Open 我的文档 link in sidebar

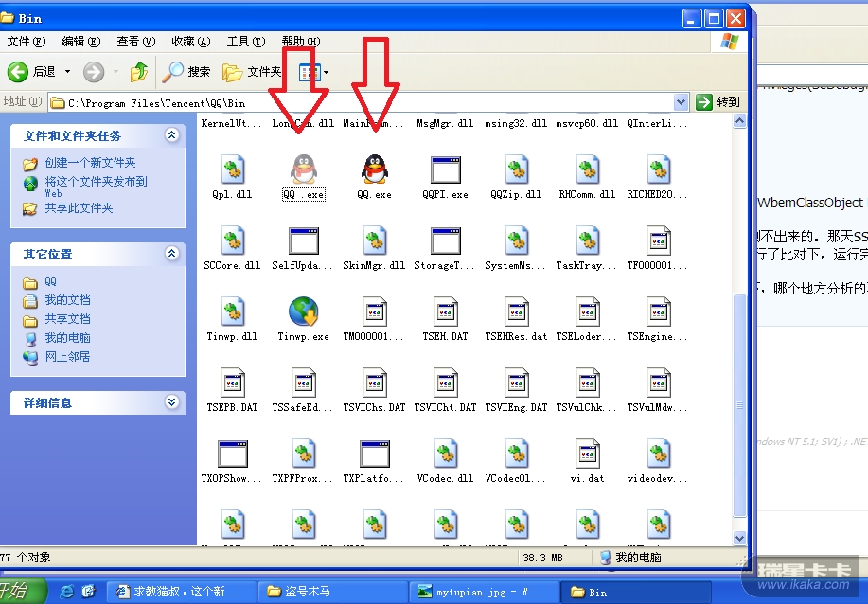click(x=67, y=300)
